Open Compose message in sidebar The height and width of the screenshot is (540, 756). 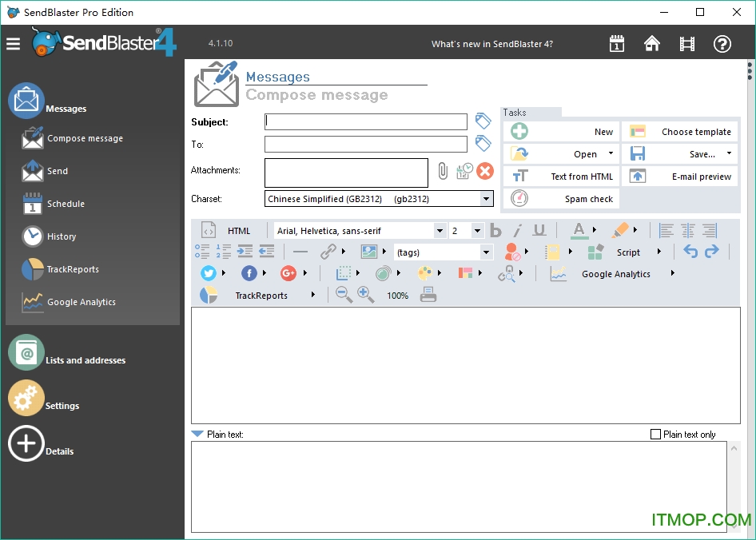(x=72, y=138)
